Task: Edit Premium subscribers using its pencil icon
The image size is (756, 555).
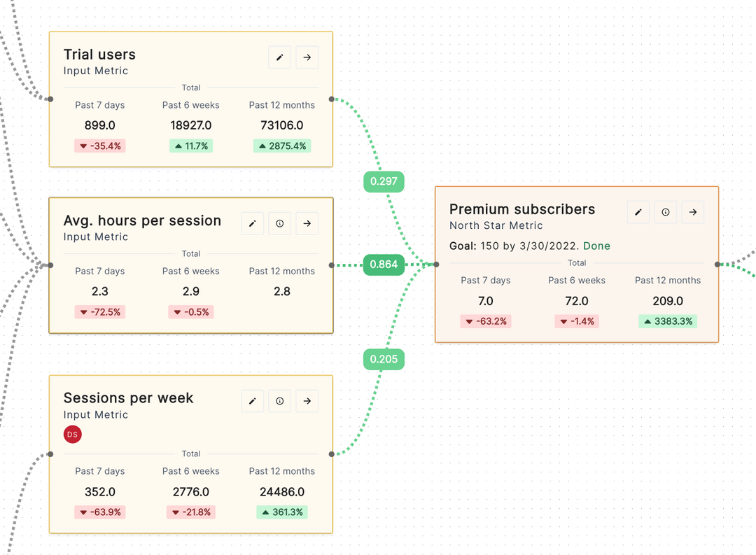Action: [x=638, y=211]
